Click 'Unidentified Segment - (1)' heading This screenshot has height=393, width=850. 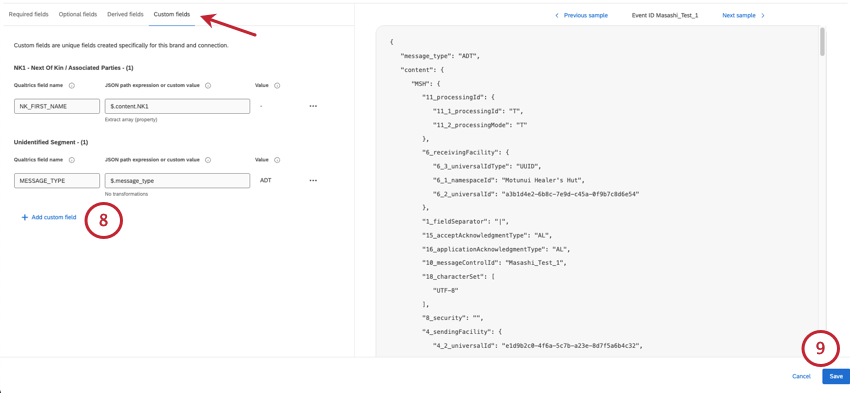51,143
